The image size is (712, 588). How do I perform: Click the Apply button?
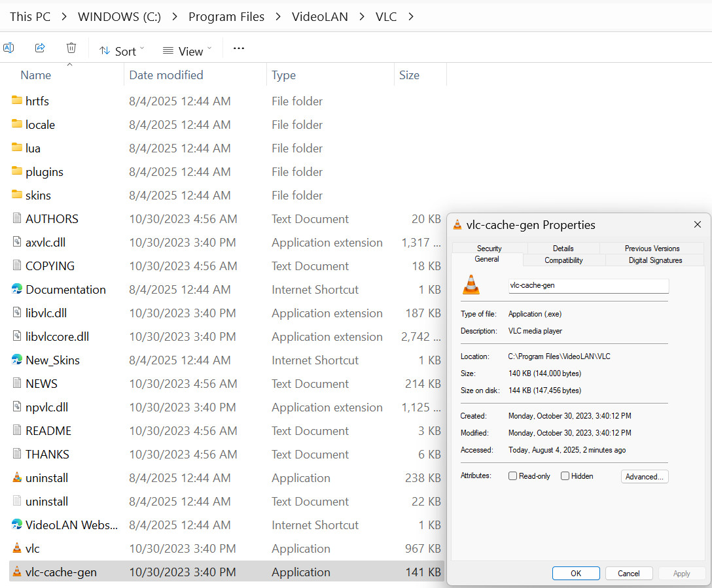click(681, 573)
